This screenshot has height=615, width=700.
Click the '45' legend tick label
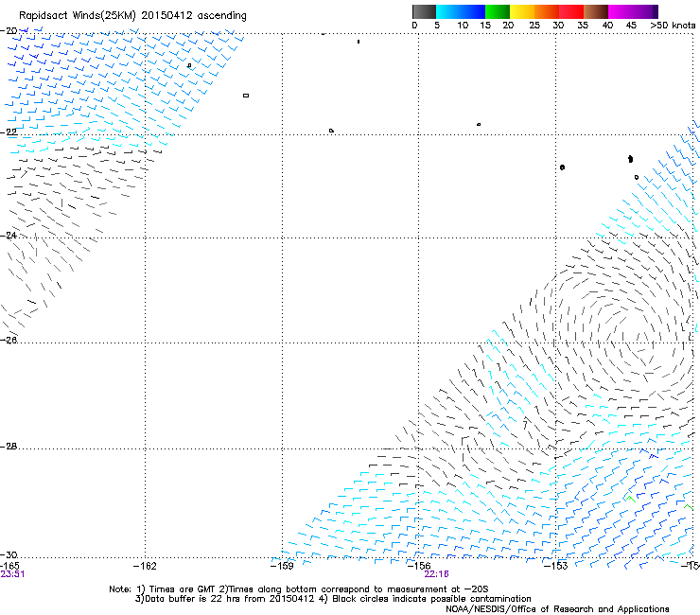point(631,26)
